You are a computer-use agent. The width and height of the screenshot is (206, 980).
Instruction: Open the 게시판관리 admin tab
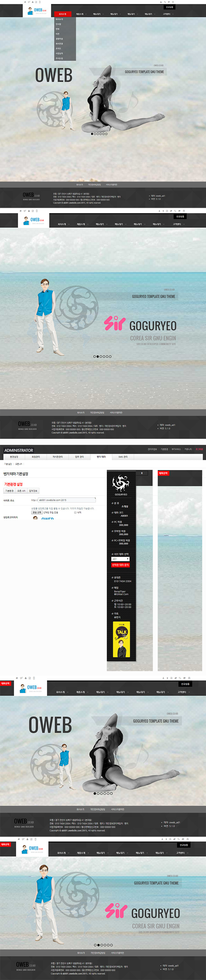pos(58,457)
